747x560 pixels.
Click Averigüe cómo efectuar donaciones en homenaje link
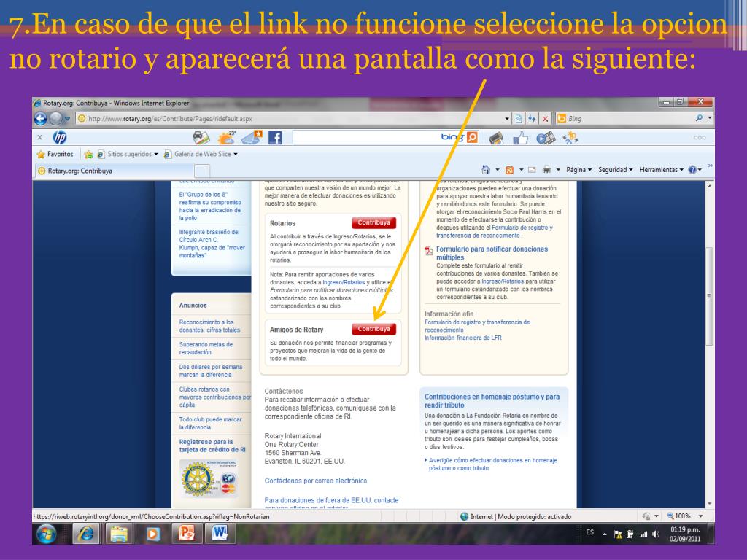click(x=492, y=464)
